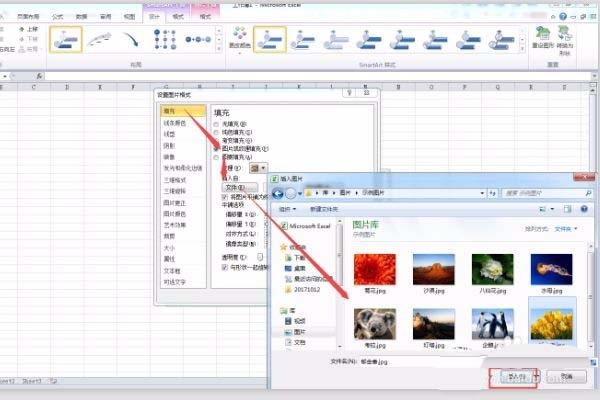Open the Desktop (桌面) folder in sidebar
Viewport: 600px width, 400px height.
(300, 269)
